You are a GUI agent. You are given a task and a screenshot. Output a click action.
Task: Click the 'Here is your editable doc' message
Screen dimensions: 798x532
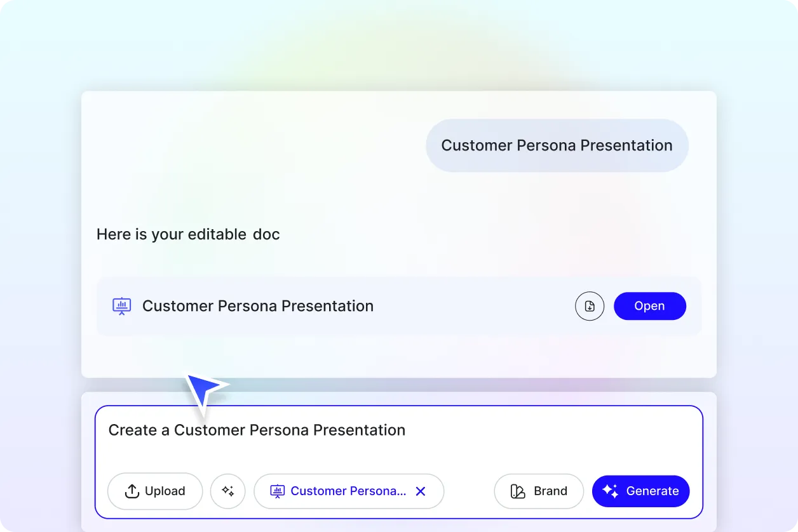tap(188, 234)
